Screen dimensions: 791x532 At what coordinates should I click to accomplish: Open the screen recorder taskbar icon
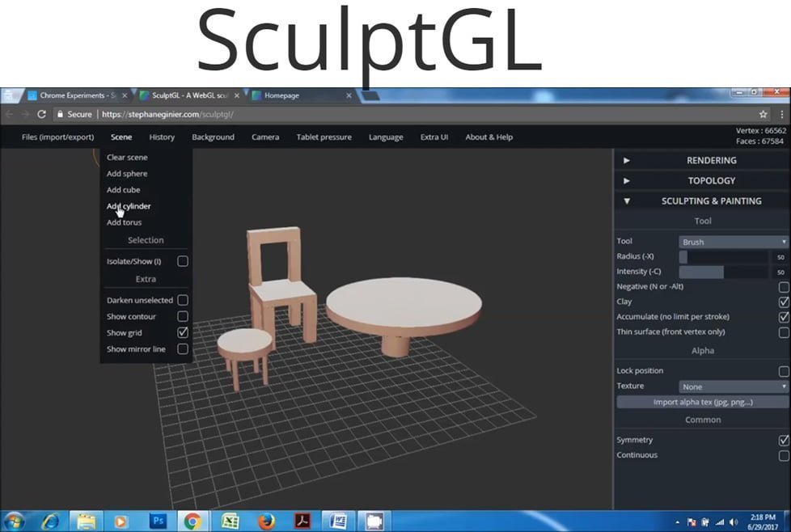pyautogui.click(x=374, y=521)
